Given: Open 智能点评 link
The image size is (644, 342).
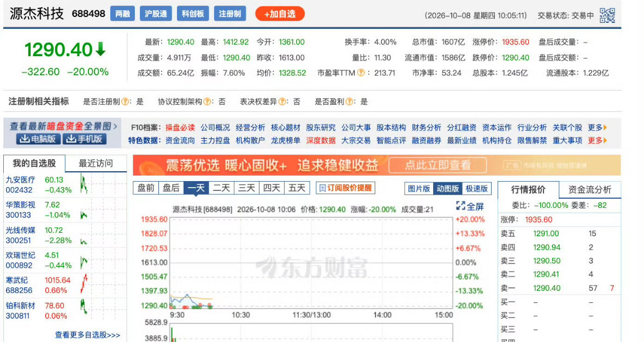Looking at the screenshot, I should tap(391, 140).
